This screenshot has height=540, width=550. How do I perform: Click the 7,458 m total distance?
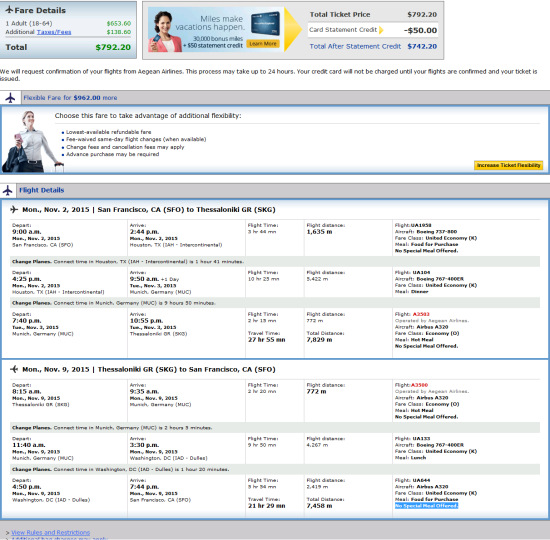[x=319, y=506]
